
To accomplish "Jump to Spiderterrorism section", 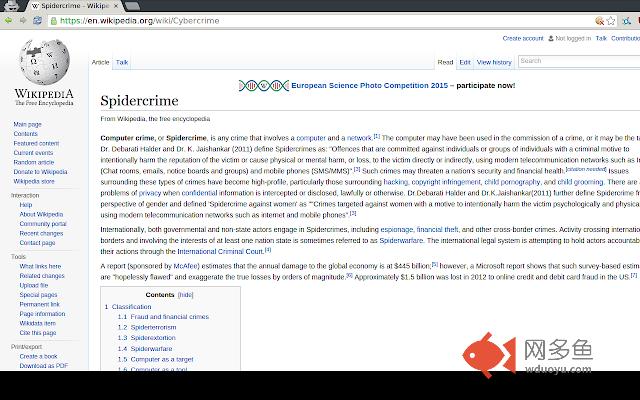I will (x=153, y=327).
